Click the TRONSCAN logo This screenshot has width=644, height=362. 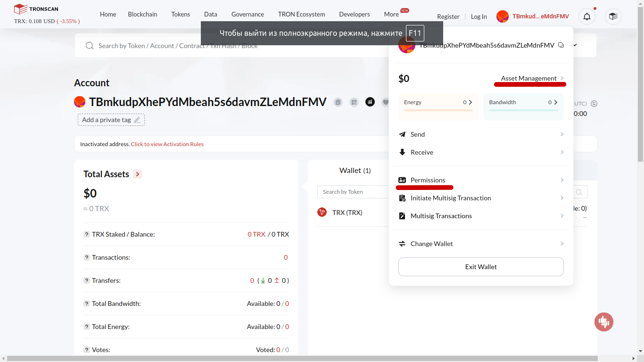coord(36,9)
